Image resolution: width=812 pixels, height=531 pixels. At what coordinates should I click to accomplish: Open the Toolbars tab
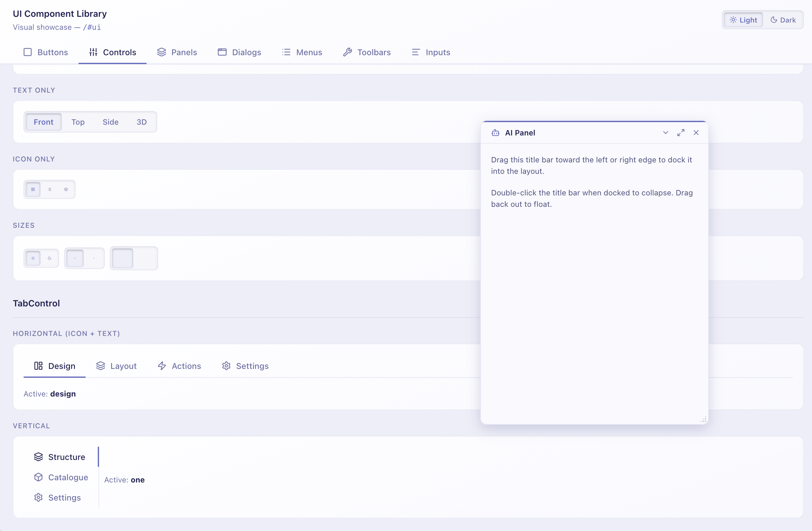(x=367, y=52)
